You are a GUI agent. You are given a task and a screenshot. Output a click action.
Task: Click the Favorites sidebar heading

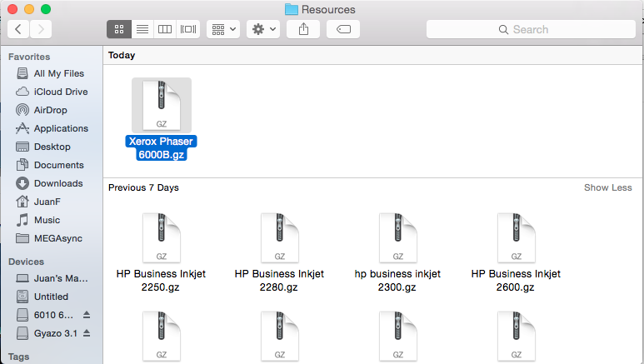click(29, 57)
